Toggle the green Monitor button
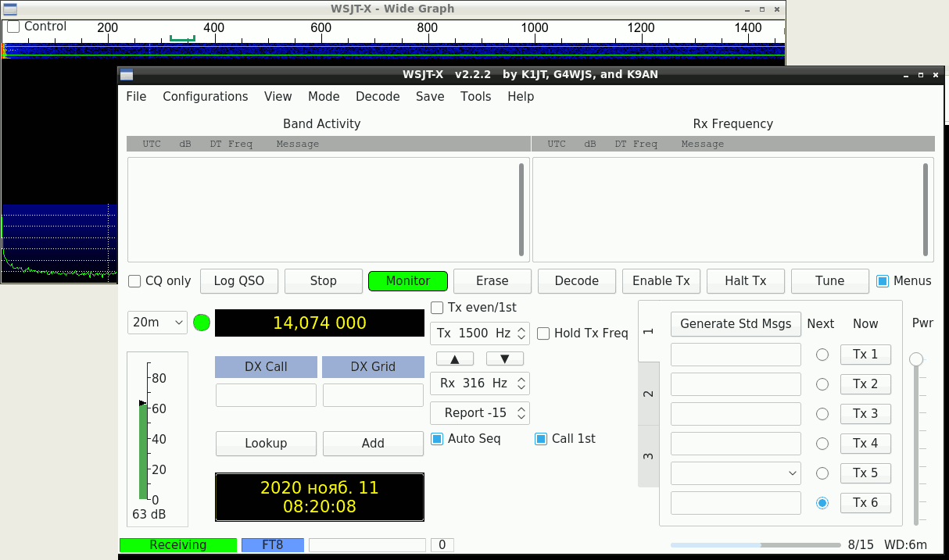This screenshot has width=949, height=560. click(408, 281)
